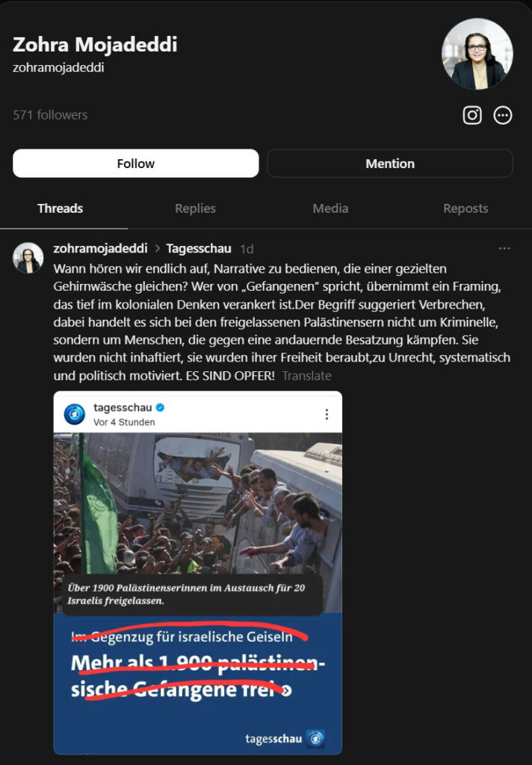Follow Zohra Mojadeddi
The image size is (532, 765).
click(x=136, y=164)
